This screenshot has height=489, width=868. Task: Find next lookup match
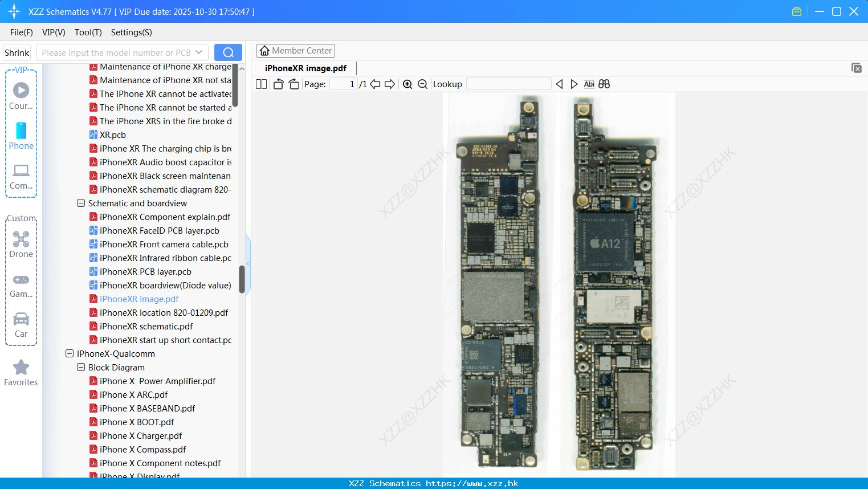(574, 84)
